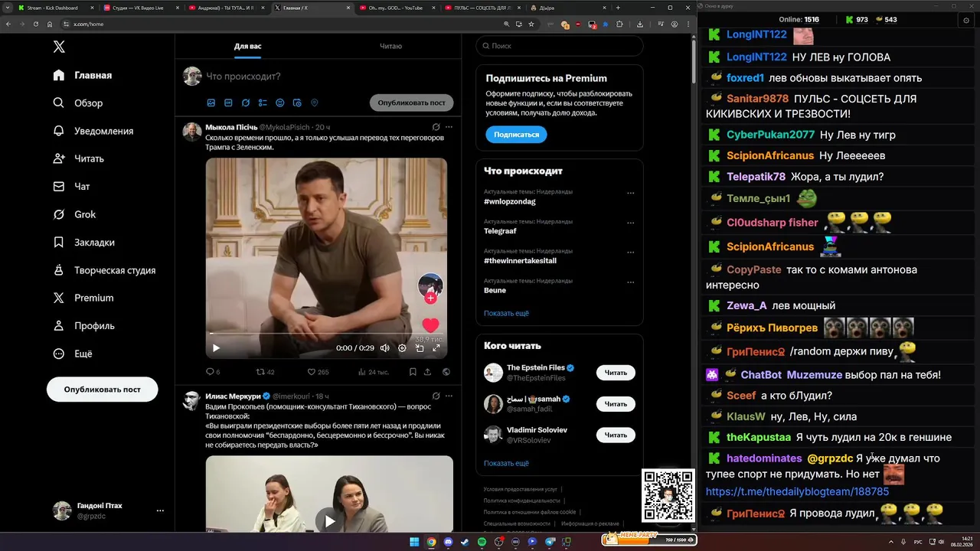
Task: Expand the Ещё menu in sidebar
Action: (73, 354)
